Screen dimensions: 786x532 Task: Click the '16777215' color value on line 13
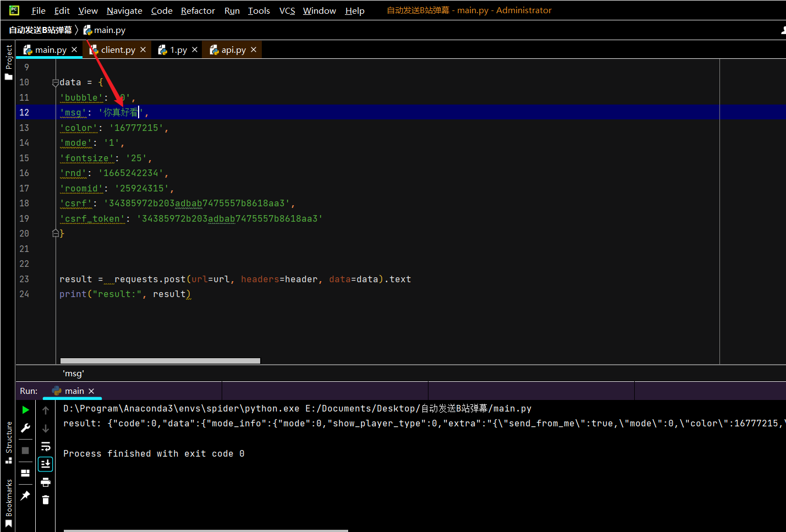136,128
